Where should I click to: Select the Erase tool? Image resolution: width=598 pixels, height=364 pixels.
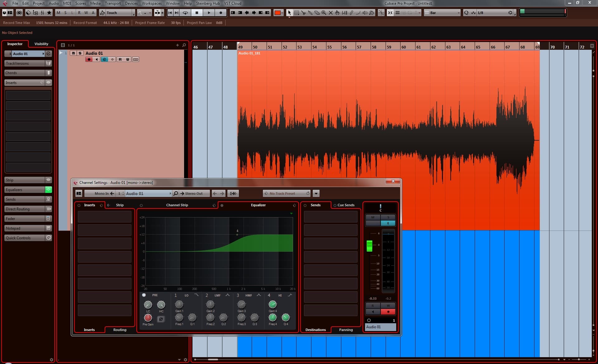point(317,13)
